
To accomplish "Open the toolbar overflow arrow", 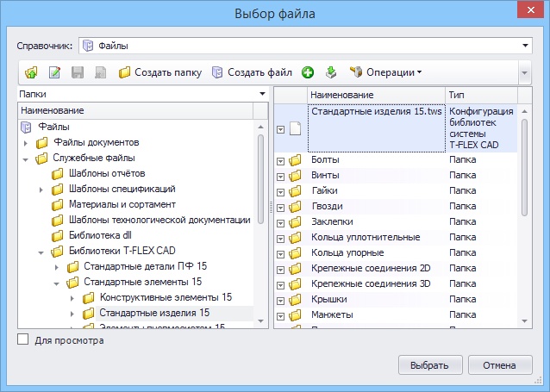I will click(x=524, y=73).
